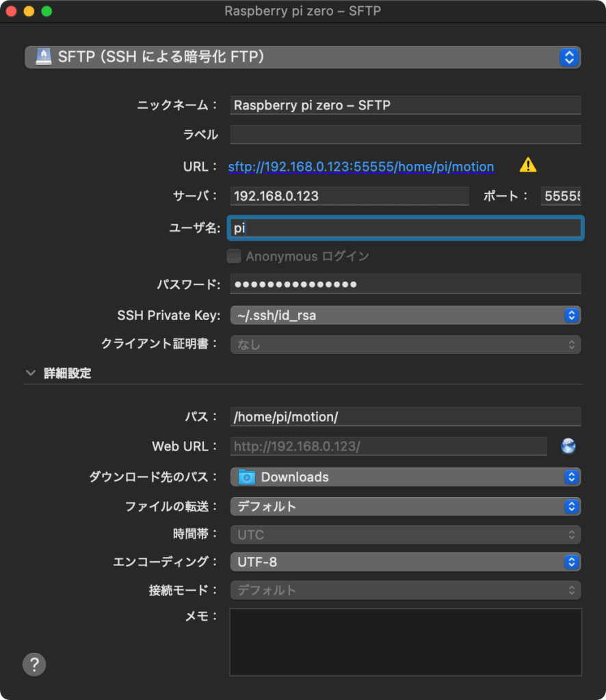Open the sftp://192.168.0.123 URL link
The image size is (606, 700).
pos(360,167)
